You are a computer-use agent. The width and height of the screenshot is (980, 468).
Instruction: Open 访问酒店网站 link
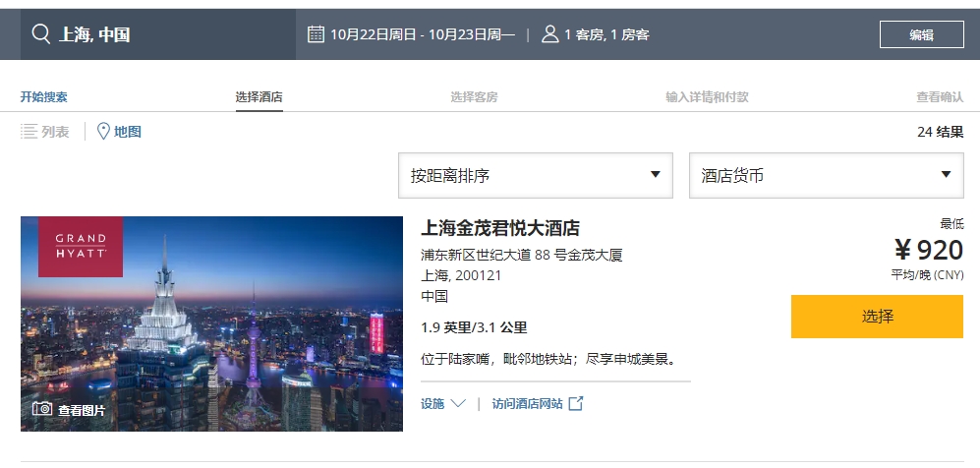point(527,404)
